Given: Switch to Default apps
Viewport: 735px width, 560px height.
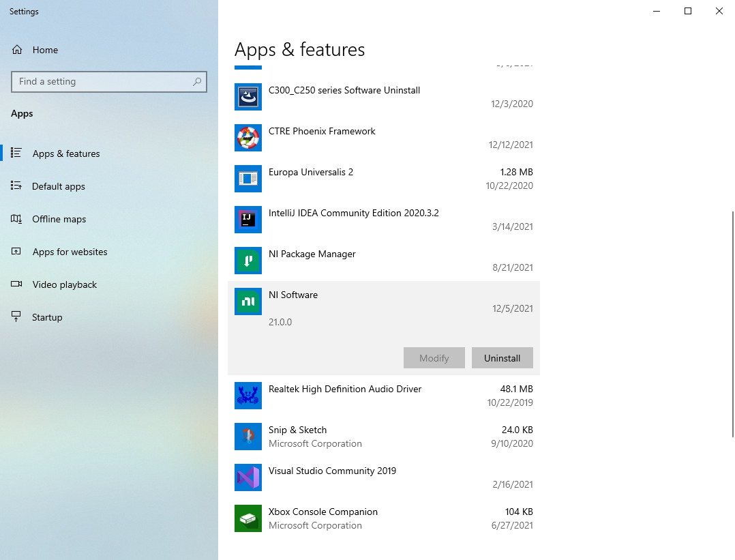Looking at the screenshot, I should coord(59,186).
